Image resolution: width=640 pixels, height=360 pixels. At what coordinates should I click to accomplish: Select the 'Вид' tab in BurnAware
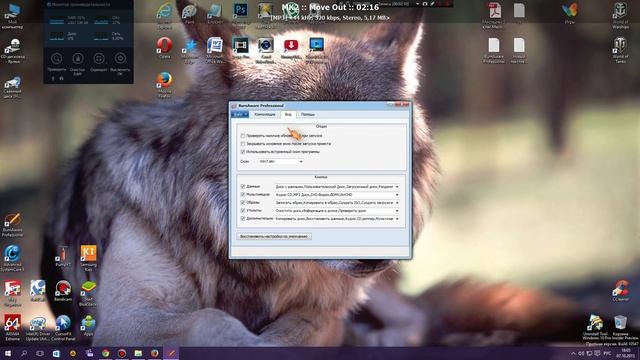tap(288, 115)
